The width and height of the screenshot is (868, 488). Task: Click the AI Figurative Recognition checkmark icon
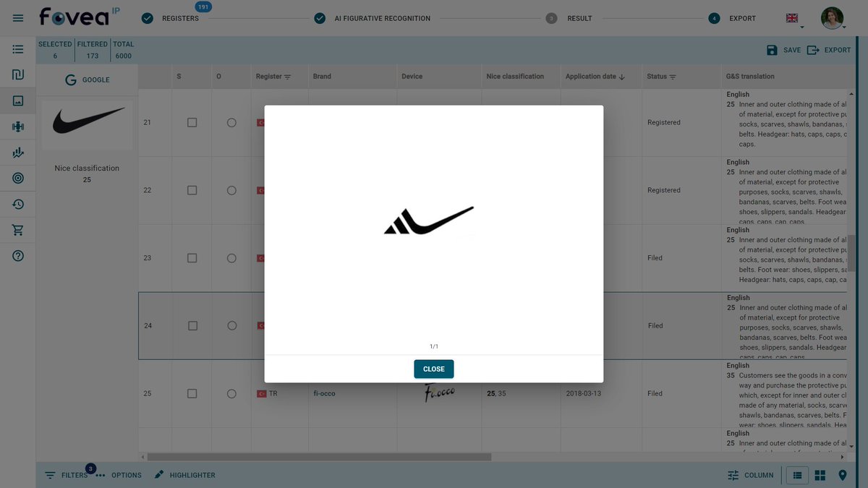click(x=320, y=18)
